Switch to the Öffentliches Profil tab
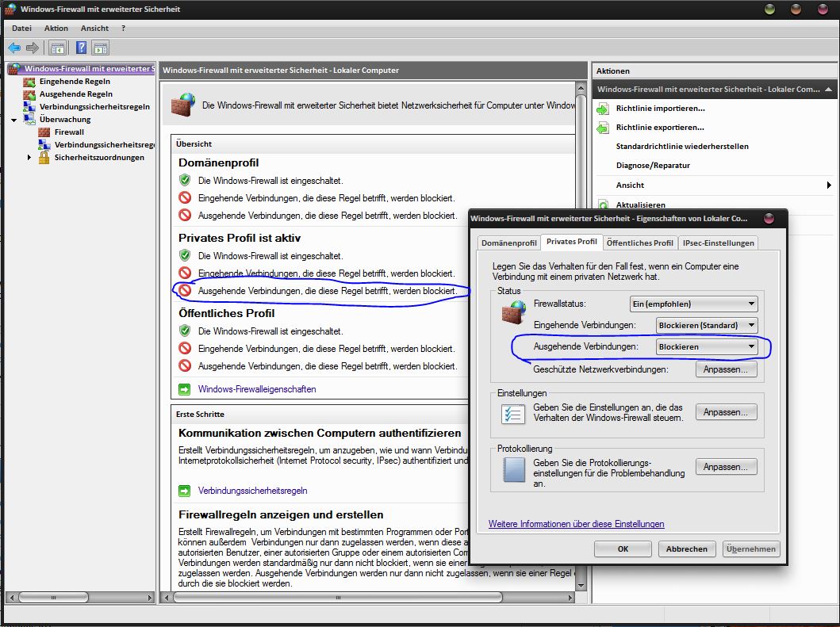The height and width of the screenshot is (627, 840). pyautogui.click(x=639, y=243)
